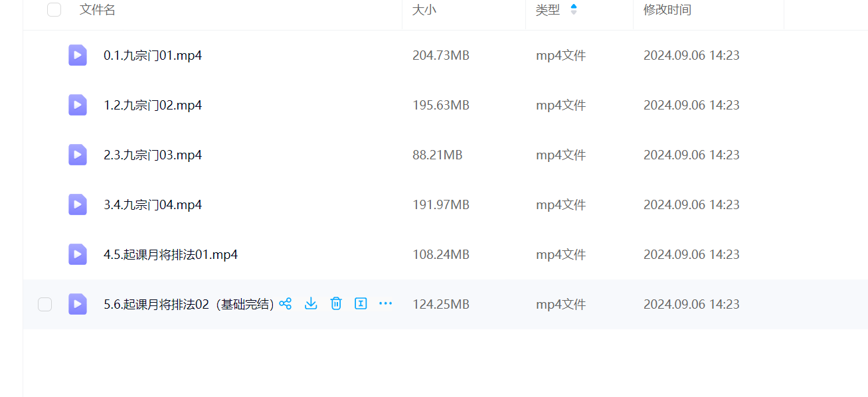Toggle sort arrow next to 类型 column

(x=574, y=10)
